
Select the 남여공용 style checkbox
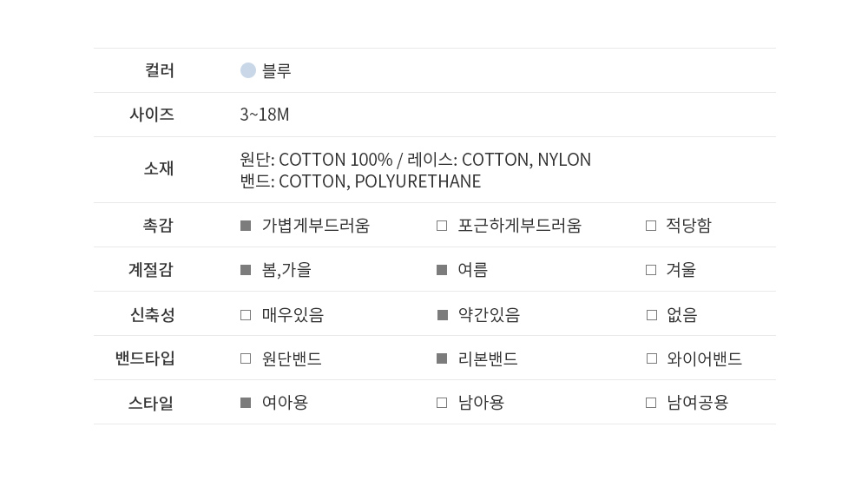[x=651, y=403]
